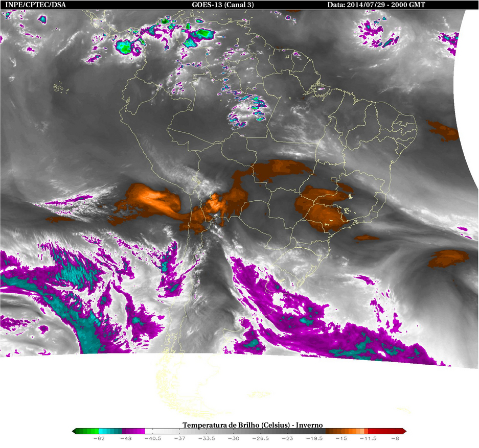Click the dark red segment of the colorbar

point(385,431)
